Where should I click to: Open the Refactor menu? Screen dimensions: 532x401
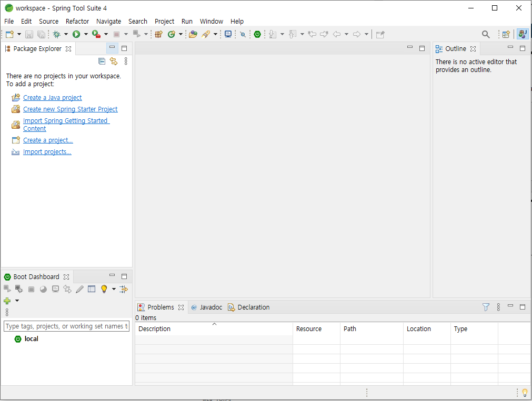coord(77,22)
